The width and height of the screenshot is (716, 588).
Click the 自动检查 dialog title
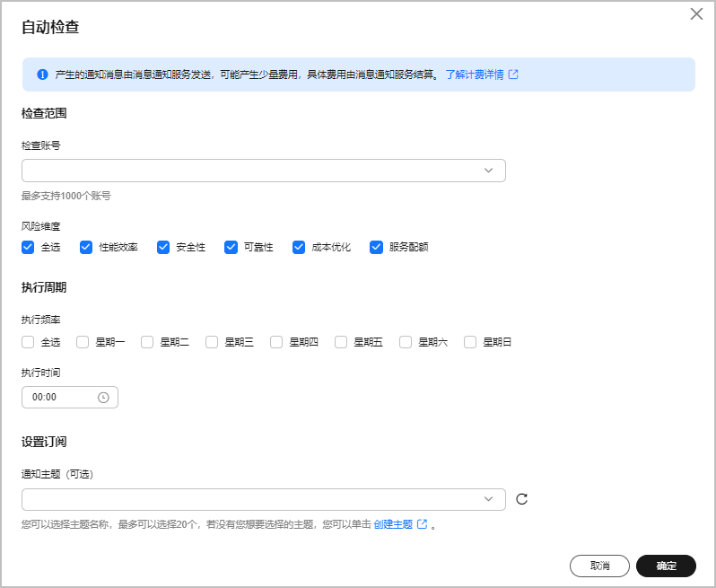tap(50, 27)
